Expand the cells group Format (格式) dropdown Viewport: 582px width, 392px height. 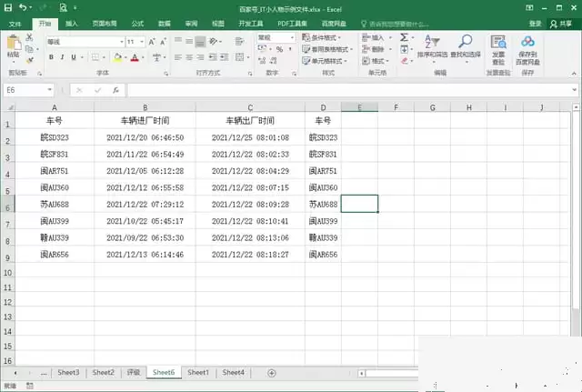click(386, 61)
